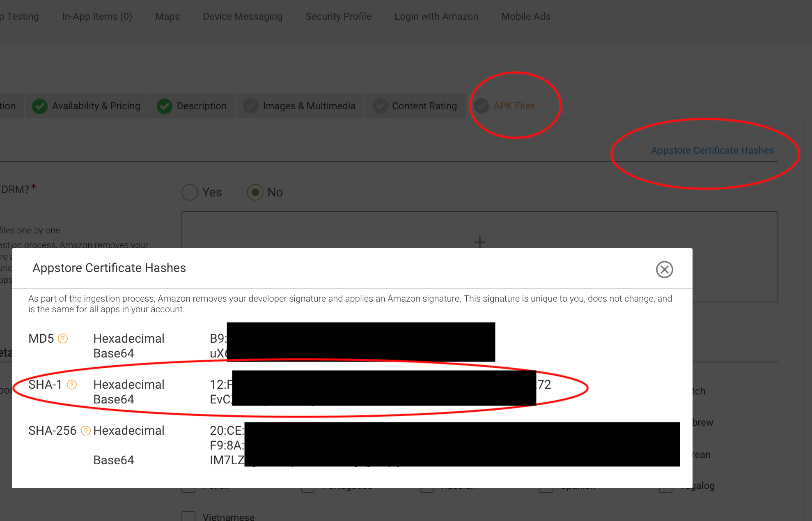Viewport: 812px width, 521px height.
Task: Click the Availability & Pricing green checkmark icon
Action: click(x=40, y=106)
